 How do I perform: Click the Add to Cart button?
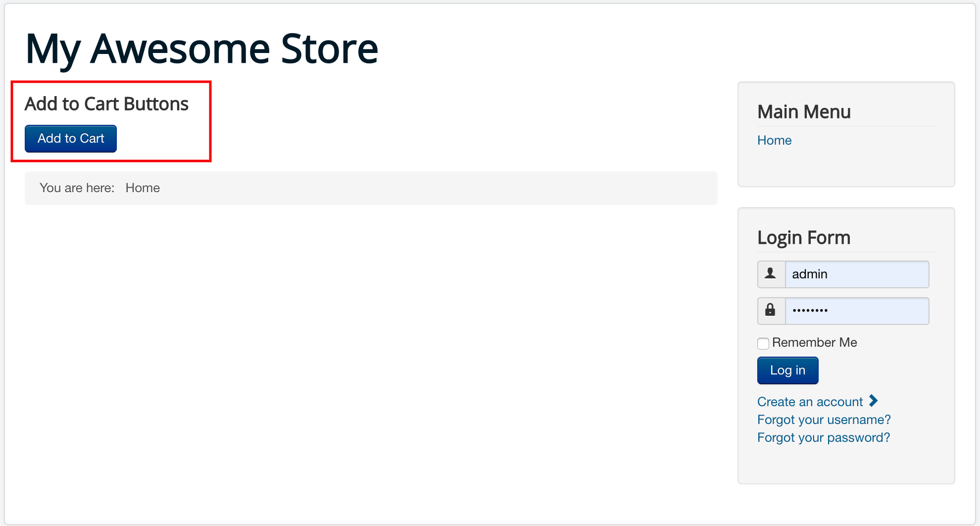[x=70, y=139]
